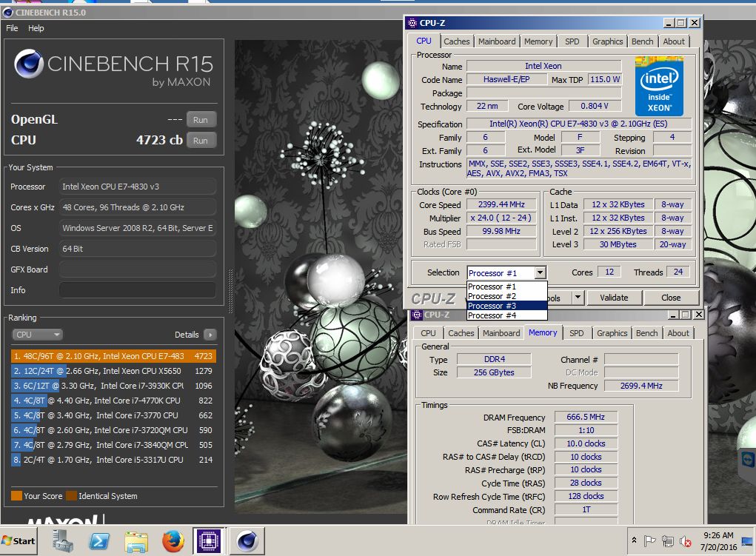Run the OpenGL benchmark

click(x=201, y=120)
